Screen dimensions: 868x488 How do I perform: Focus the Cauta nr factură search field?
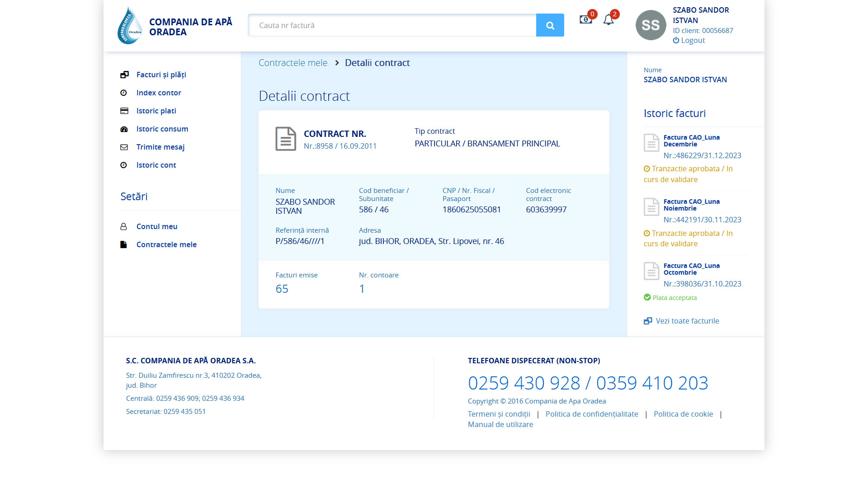[x=392, y=25]
